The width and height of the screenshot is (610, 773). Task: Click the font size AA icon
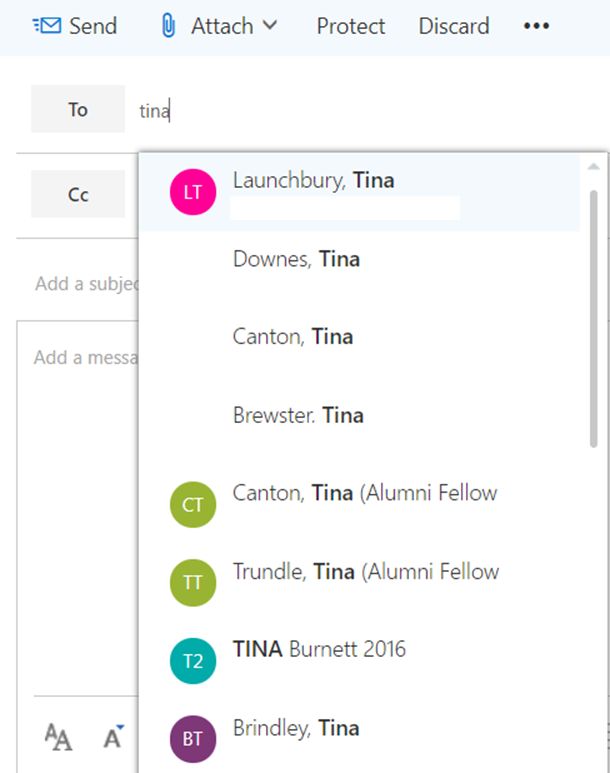(x=59, y=738)
